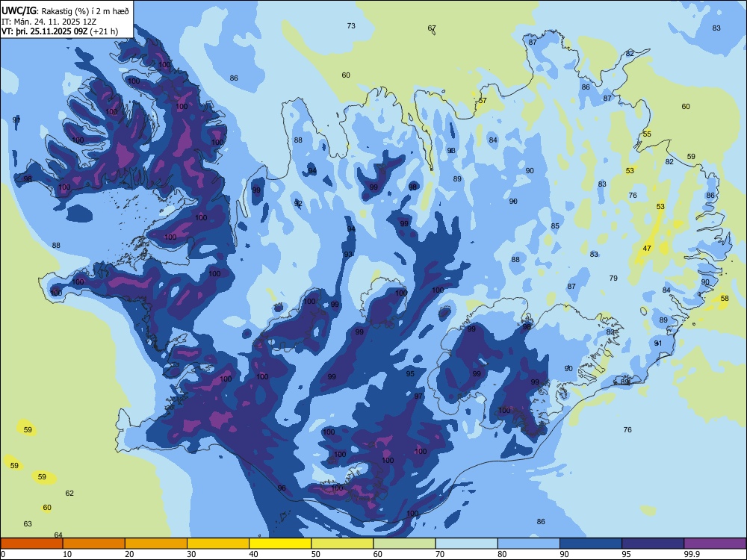Choose the pale blue 70–80 legend swatch
Viewport: 747px width, 560px height.
coord(466,544)
